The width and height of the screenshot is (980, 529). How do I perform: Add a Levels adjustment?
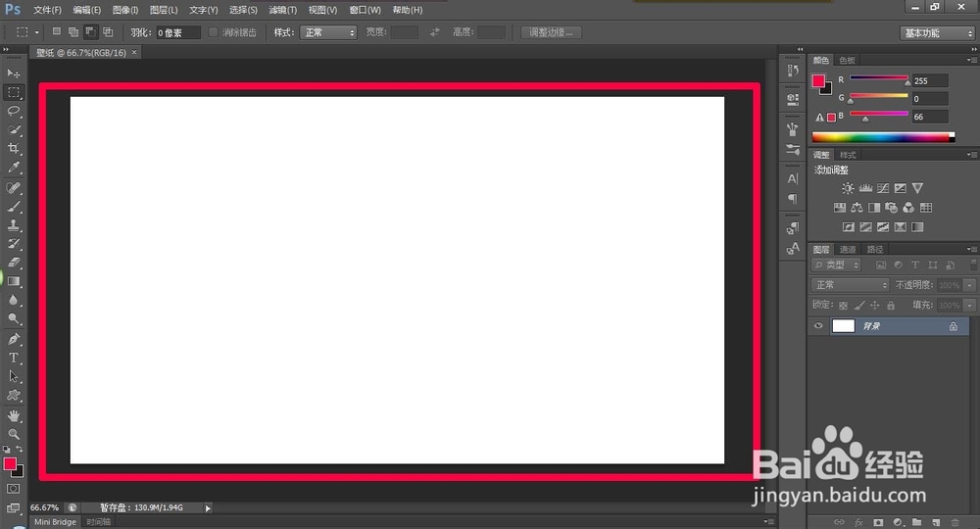point(865,188)
